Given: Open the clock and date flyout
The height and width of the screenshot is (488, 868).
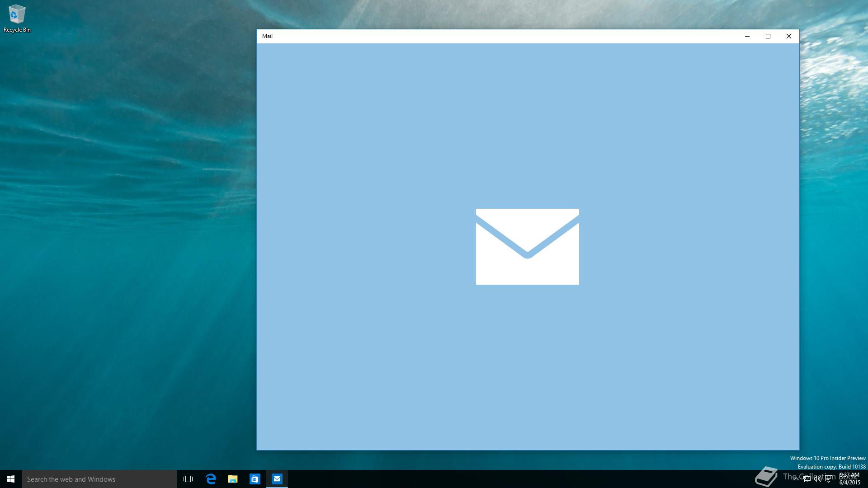Looking at the screenshot, I should [x=849, y=479].
